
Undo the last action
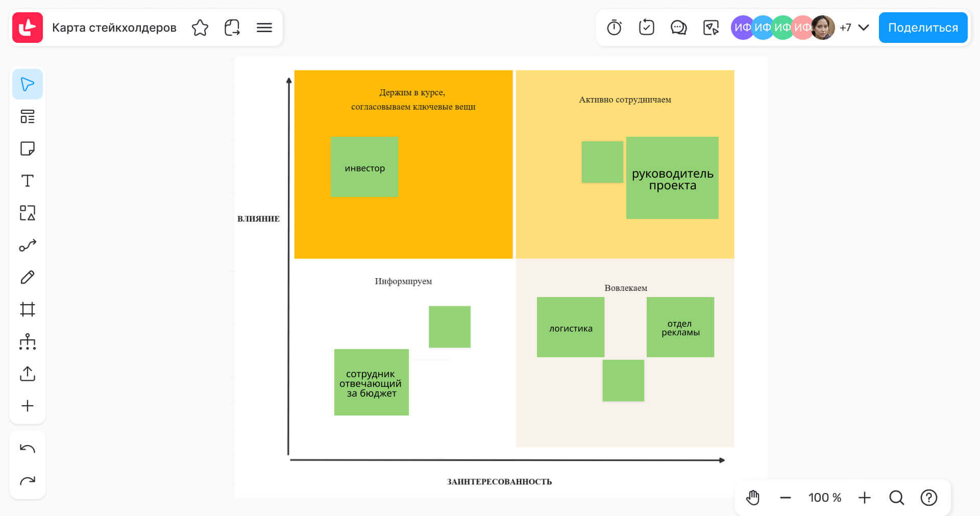pyautogui.click(x=27, y=449)
